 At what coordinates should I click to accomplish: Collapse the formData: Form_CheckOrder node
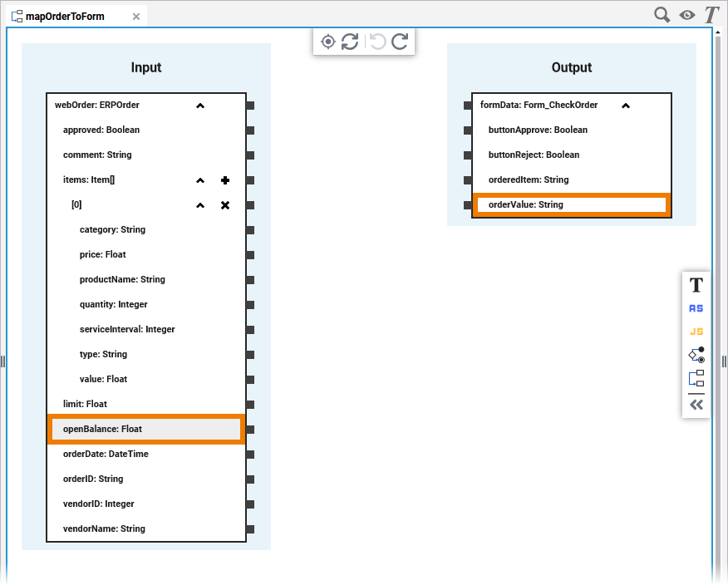point(626,106)
